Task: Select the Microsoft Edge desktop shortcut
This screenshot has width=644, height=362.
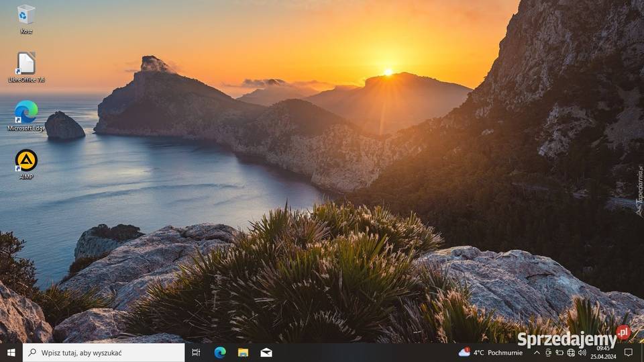Action: coord(26,116)
